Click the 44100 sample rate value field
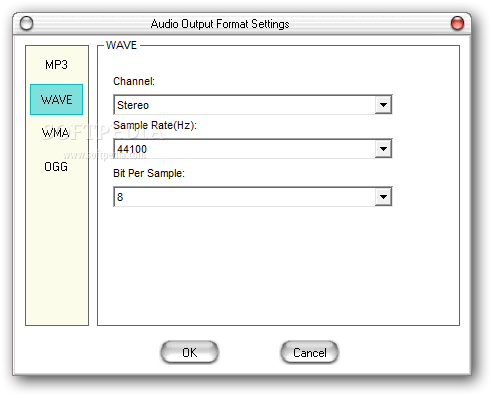The width and height of the screenshot is (492, 396). (245, 149)
